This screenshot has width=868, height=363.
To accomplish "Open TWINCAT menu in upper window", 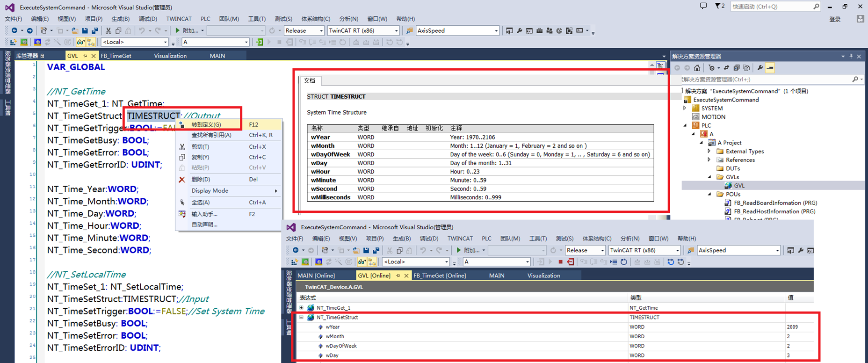I will (179, 19).
